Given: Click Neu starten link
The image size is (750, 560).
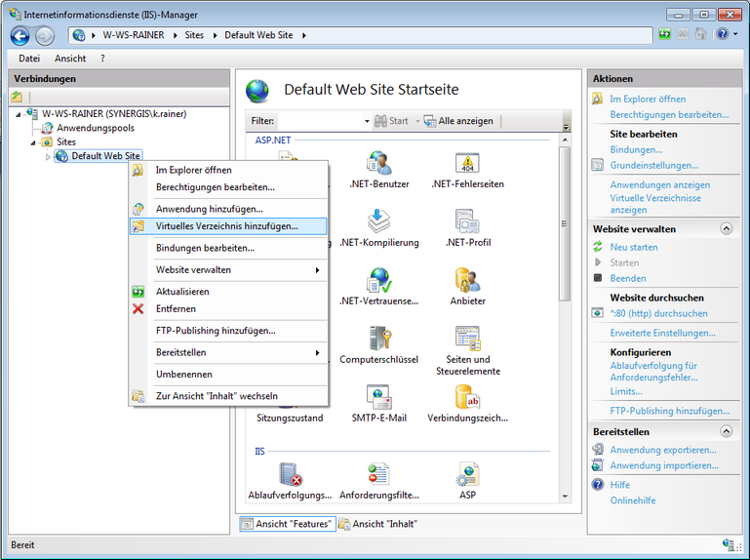Looking at the screenshot, I should (634, 248).
